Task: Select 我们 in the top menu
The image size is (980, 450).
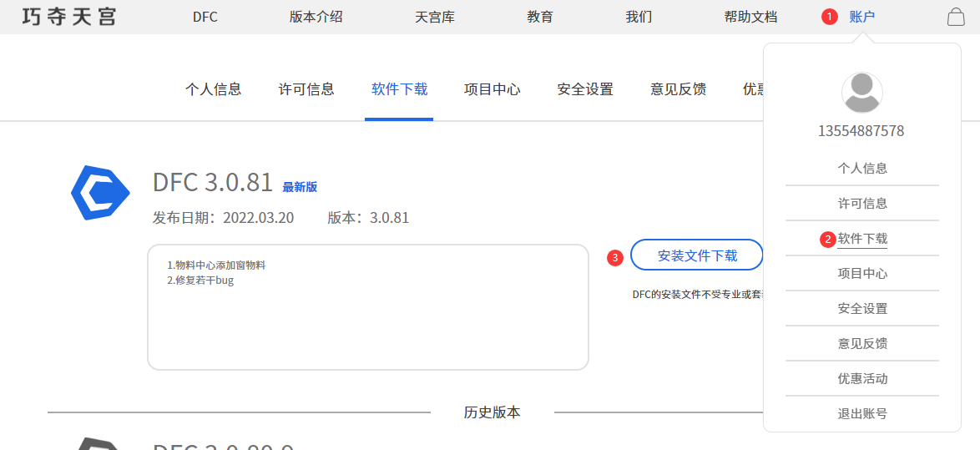Action: (x=639, y=17)
